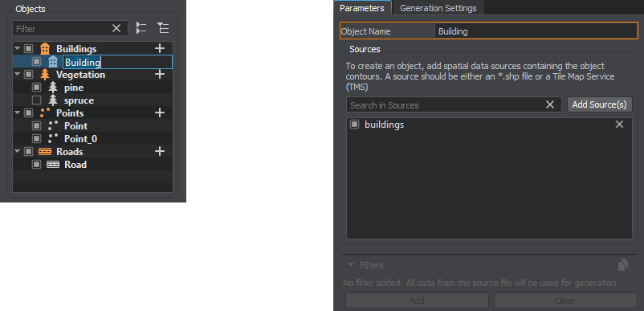Image resolution: width=644 pixels, height=311 pixels.
Task: Click the orange Vegetation tree icon
Action: (x=45, y=75)
